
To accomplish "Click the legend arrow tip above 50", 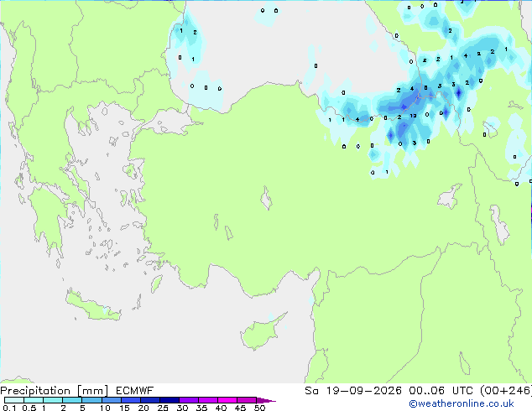I will 266,400.
